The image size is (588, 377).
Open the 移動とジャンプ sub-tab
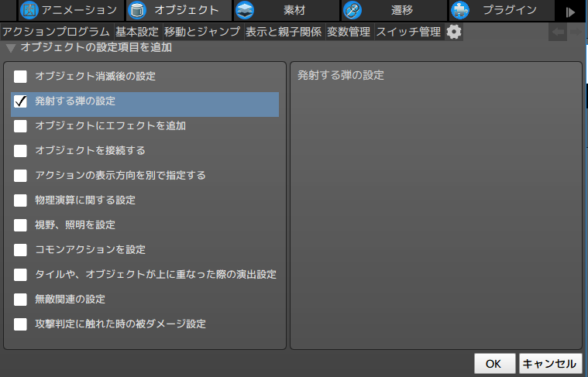pos(202,32)
